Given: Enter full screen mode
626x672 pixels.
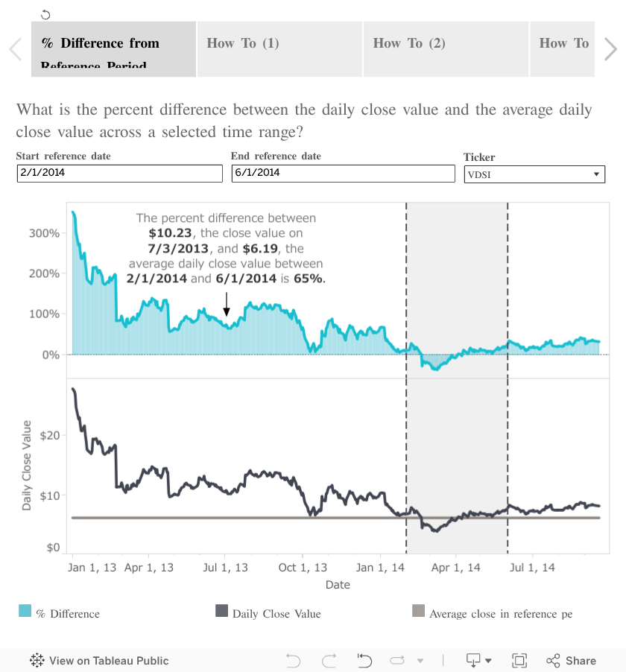Looking at the screenshot, I should point(519,661).
